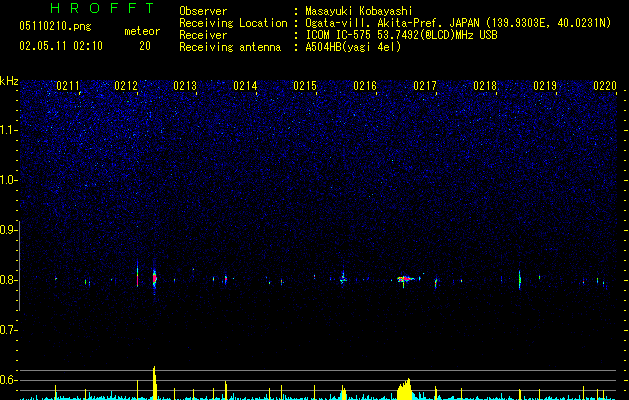The height and width of the screenshot is (400, 629).
Task: Click the 0.9 kHz axis label
Action: [x=8, y=230]
